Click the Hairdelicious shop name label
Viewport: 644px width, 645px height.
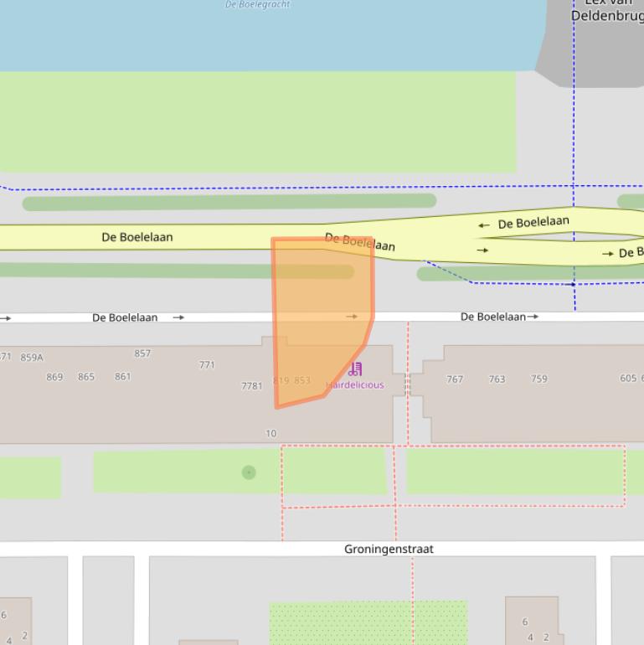357,385
